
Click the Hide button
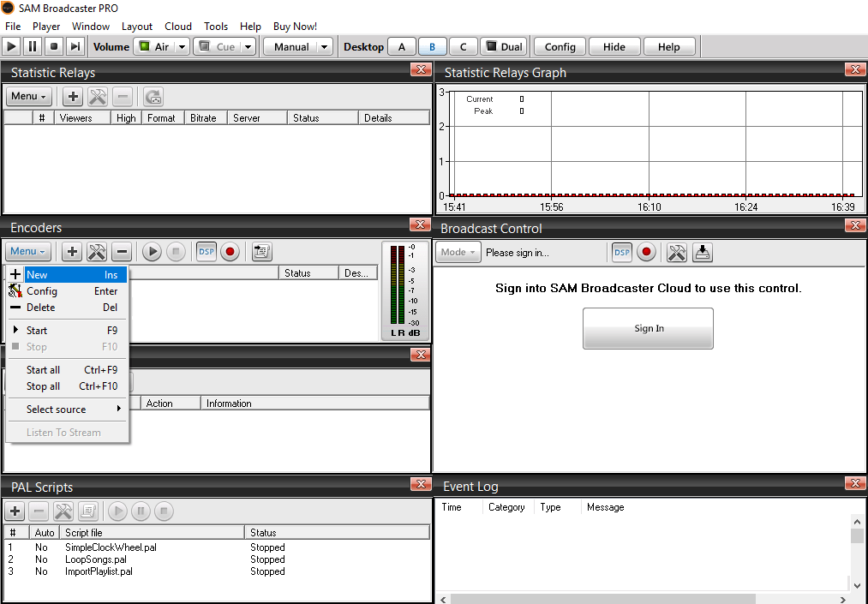coord(614,46)
